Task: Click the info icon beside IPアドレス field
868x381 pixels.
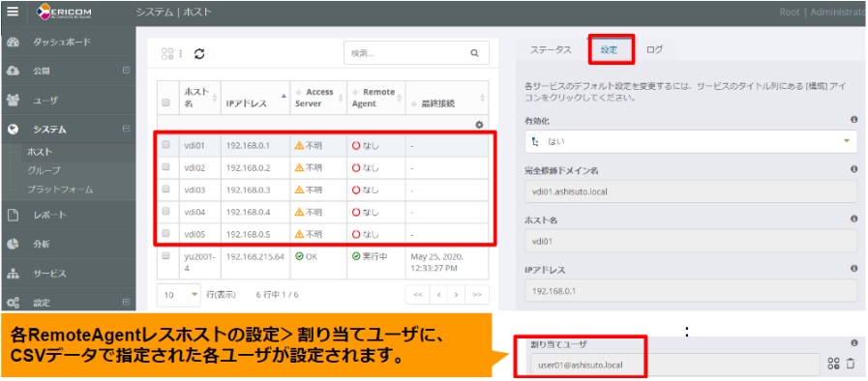Action: pos(853,268)
